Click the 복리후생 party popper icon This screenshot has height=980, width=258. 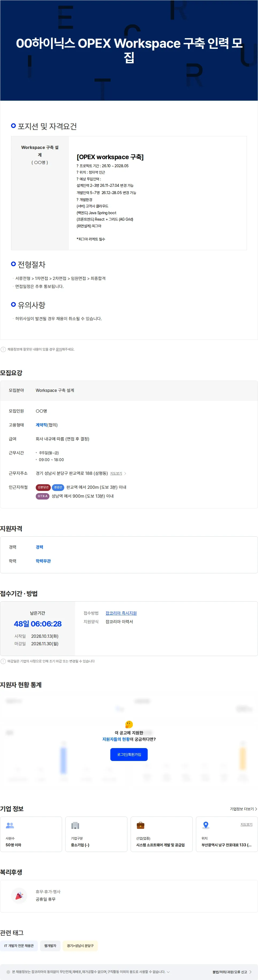tap(19, 895)
